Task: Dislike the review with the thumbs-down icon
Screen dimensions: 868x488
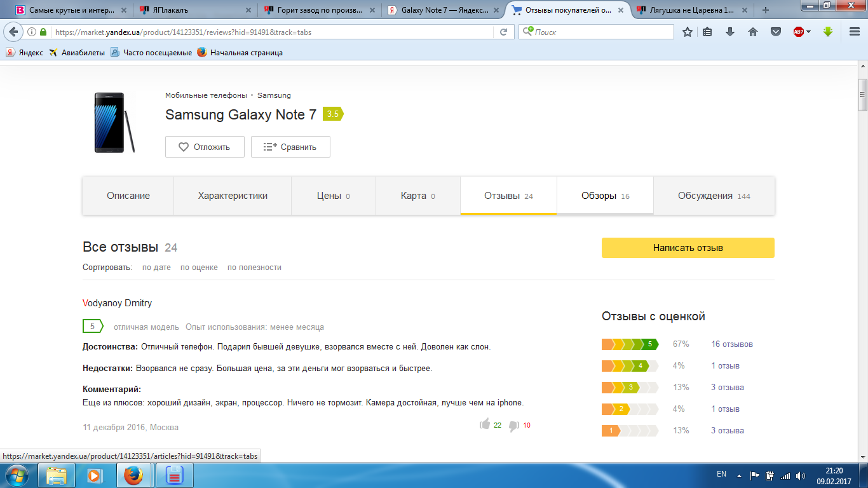Action: coord(514,426)
